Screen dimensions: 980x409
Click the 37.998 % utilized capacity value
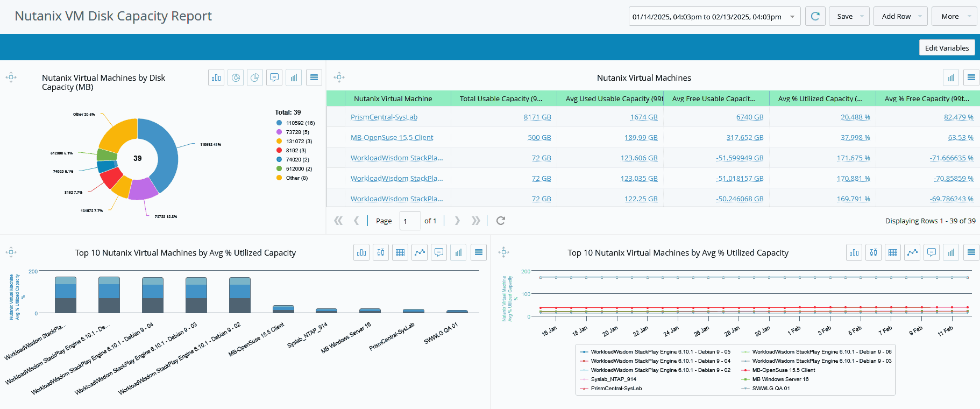click(855, 137)
